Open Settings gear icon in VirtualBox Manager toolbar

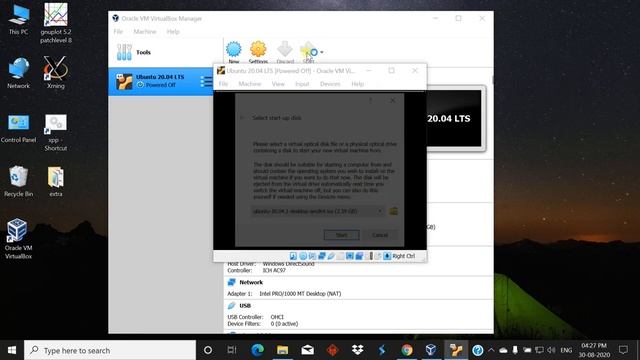(x=258, y=49)
